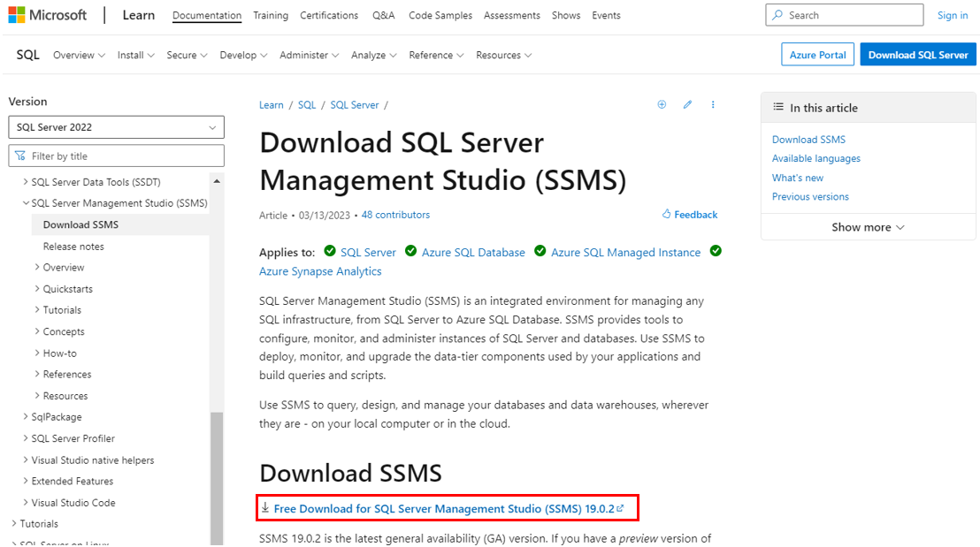Click the sidebar scroll up arrow
Viewport: 980px width, 547px height.
[x=217, y=181]
